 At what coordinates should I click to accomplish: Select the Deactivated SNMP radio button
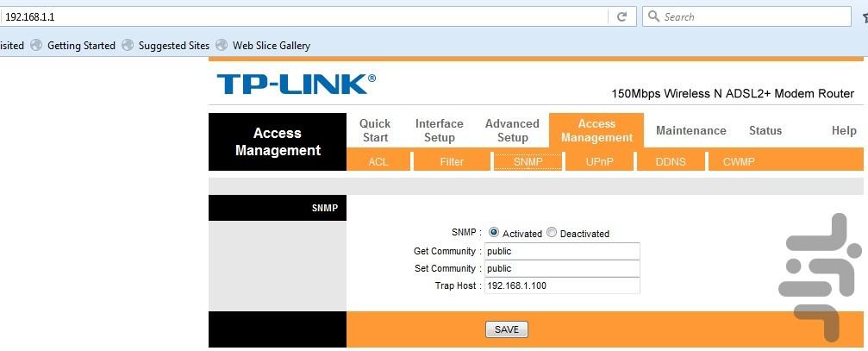(x=552, y=233)
